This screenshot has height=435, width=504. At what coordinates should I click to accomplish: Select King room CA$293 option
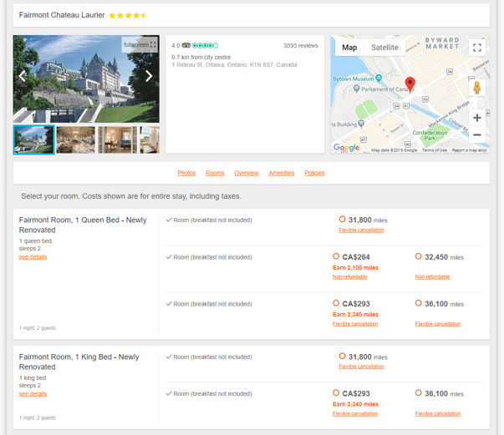(336, 392)
